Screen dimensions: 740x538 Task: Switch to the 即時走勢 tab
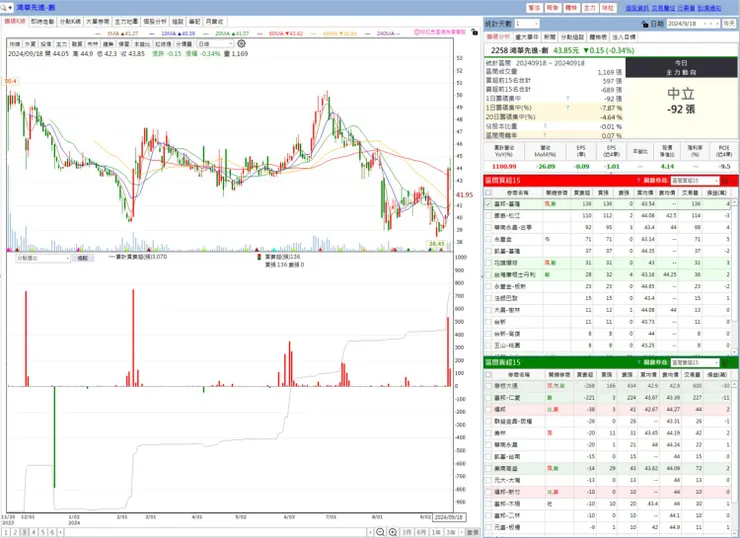(x=42, y=22)
